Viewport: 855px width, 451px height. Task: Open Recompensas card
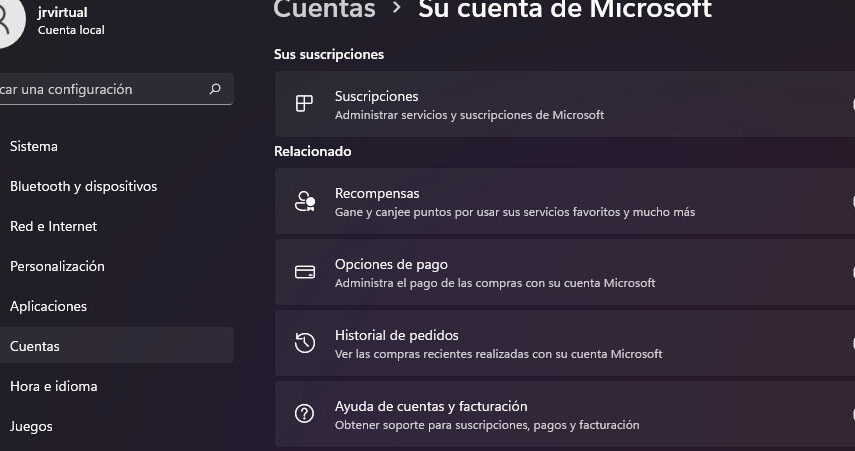[565, 201]
